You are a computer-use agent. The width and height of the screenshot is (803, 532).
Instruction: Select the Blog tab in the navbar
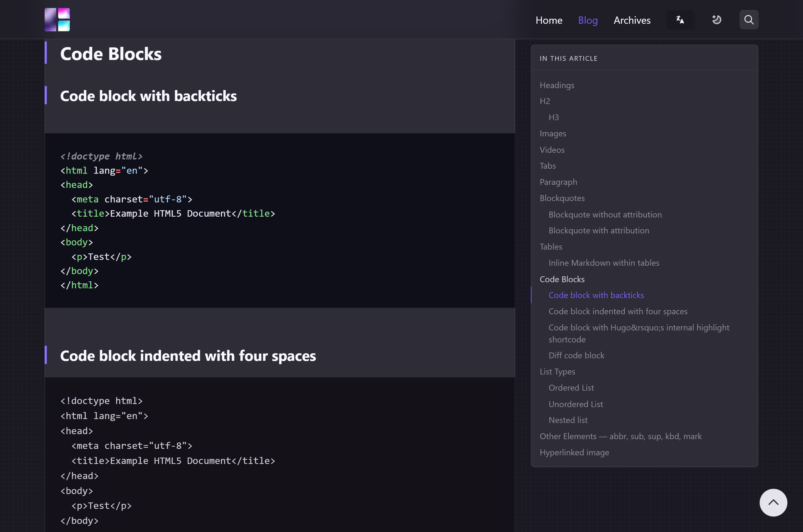click(587, 20)
